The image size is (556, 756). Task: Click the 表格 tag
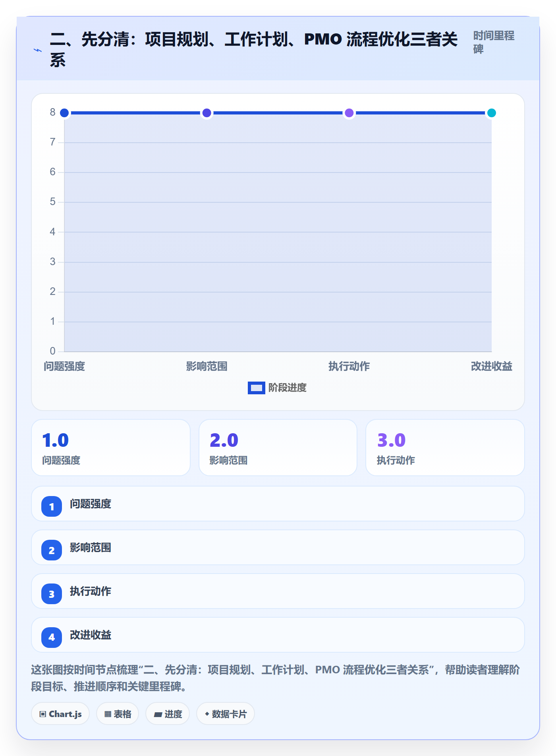(x=118, y=714)
